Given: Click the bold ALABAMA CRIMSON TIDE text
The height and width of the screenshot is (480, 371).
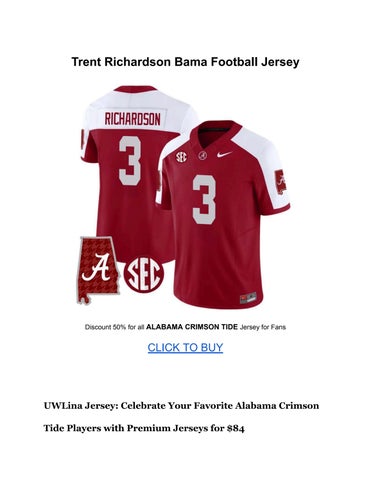Looking at the screenshot, I should 192,327.
